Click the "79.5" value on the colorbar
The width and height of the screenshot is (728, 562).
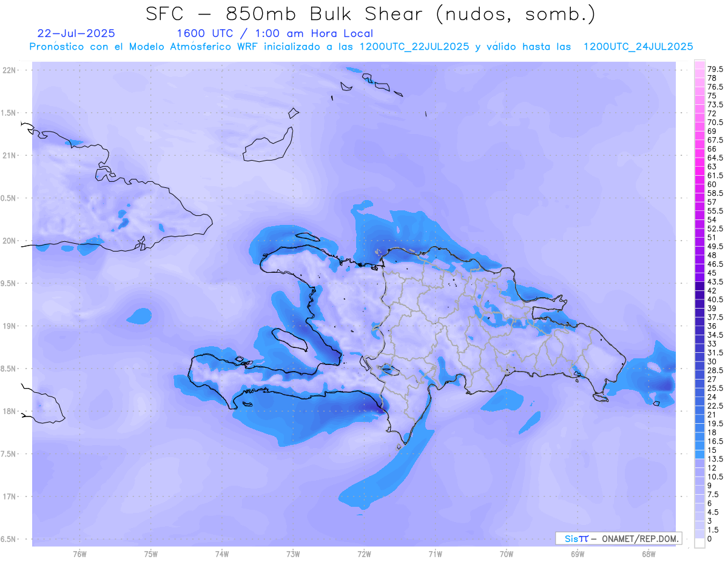[x=716, y=70]
